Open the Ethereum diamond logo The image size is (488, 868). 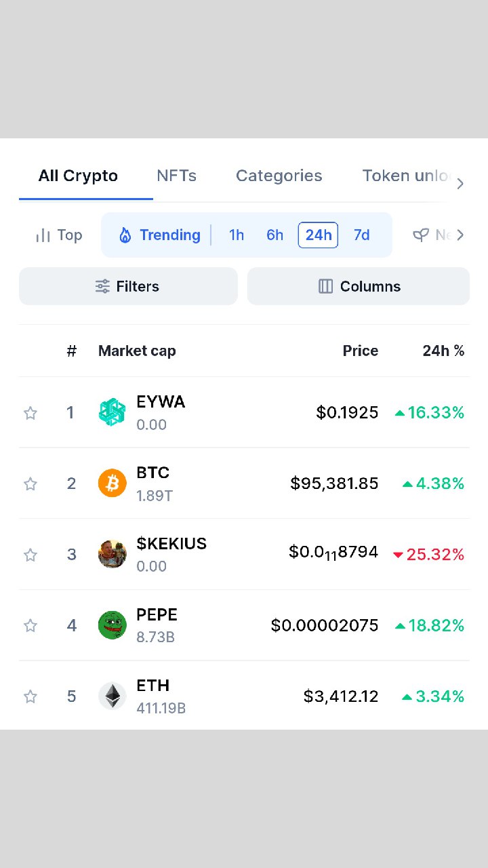112,696
